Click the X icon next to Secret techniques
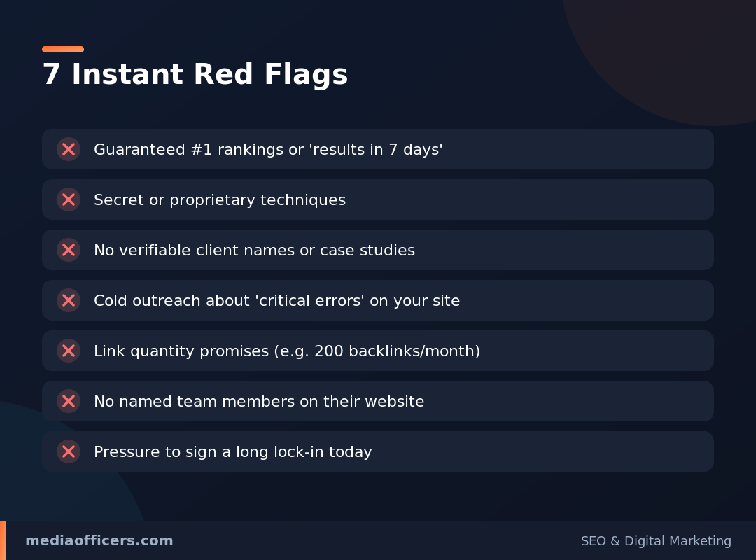Screen dimensions: 756x560 pos(69,199)
